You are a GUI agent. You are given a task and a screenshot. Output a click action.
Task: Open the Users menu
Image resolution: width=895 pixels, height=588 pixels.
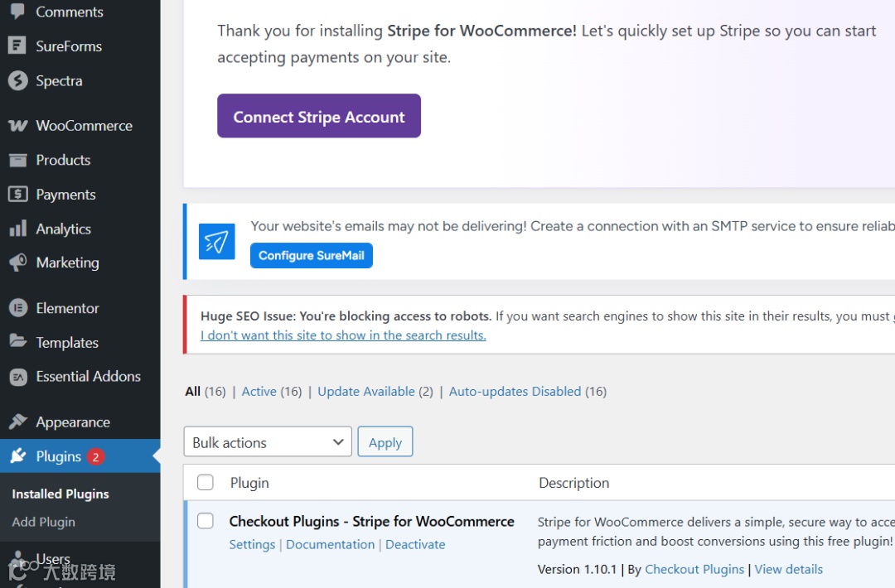pyautogui.click(x=53, y=558)
